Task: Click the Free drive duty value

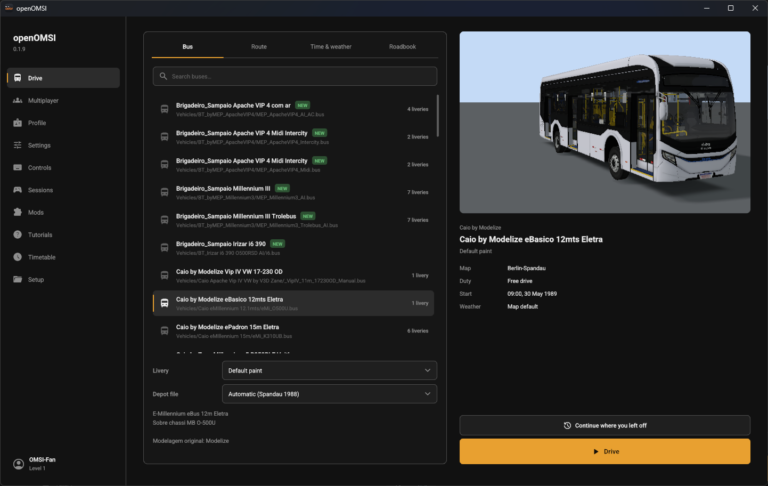Action: click(x=520, y=281)
